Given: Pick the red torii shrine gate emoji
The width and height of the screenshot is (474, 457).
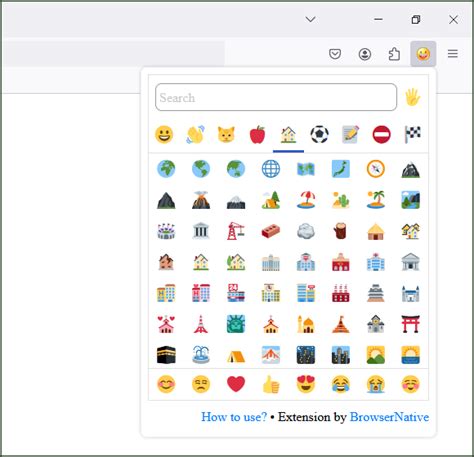Looking at the screenshot, I should pos(410,324).
